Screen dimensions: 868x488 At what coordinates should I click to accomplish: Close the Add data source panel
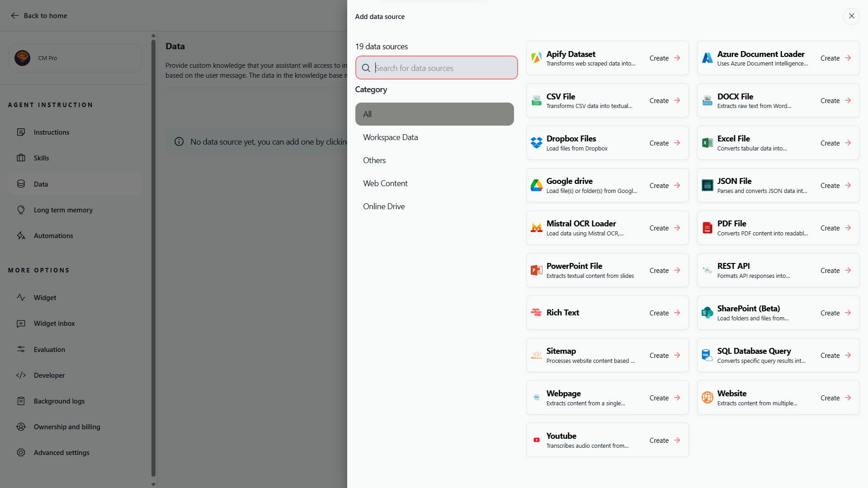point(851,16)
